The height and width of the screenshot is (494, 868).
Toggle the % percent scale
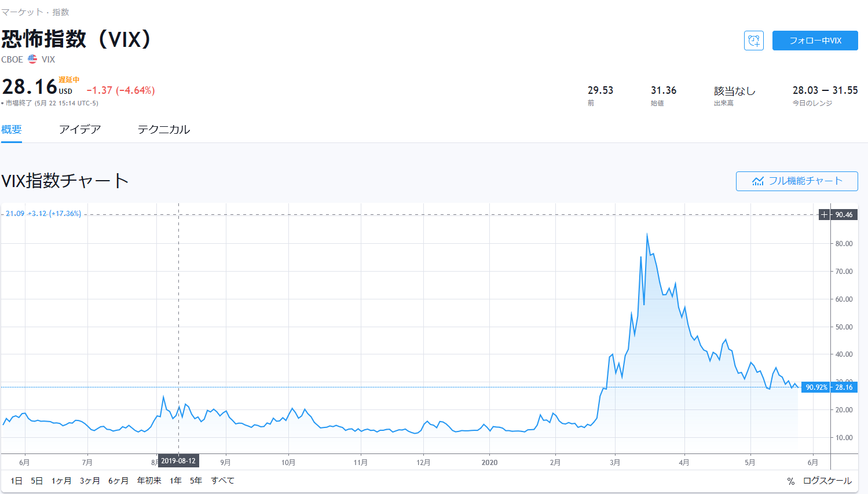click(790, 481)
